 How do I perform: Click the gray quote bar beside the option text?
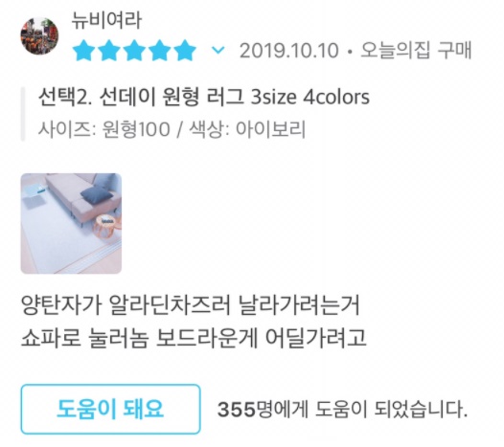pos(23,114)
